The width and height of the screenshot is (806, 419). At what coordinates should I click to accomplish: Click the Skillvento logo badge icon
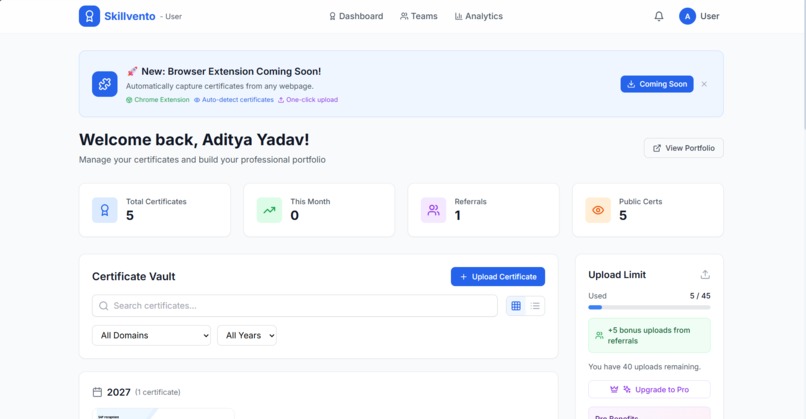pyautogui.click(x=89, y=16)
